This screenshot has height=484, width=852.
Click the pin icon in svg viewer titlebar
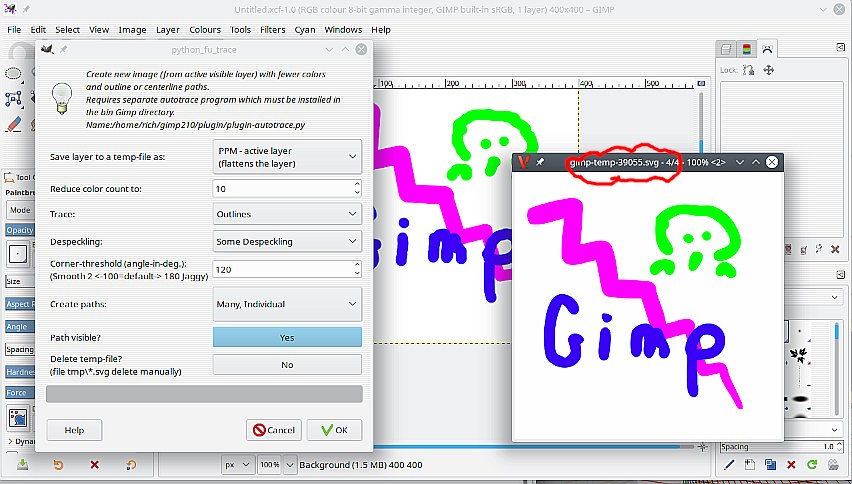540,162
